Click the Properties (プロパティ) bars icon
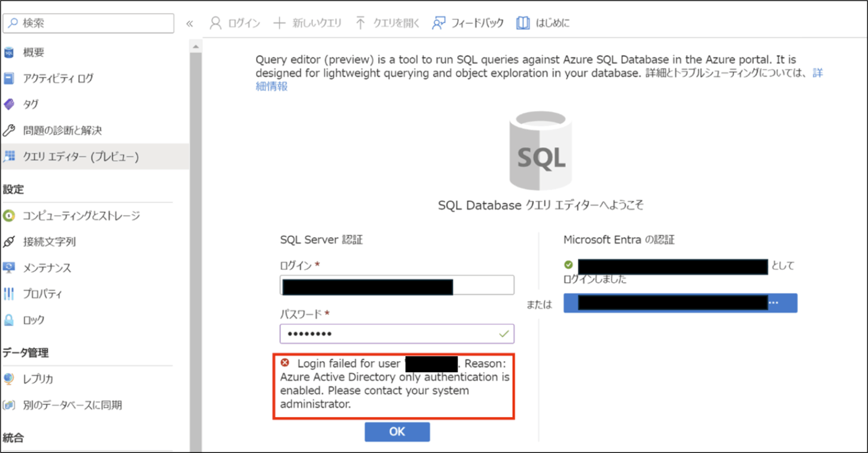This screenshot has width=868, height=453. click(9, 294)
